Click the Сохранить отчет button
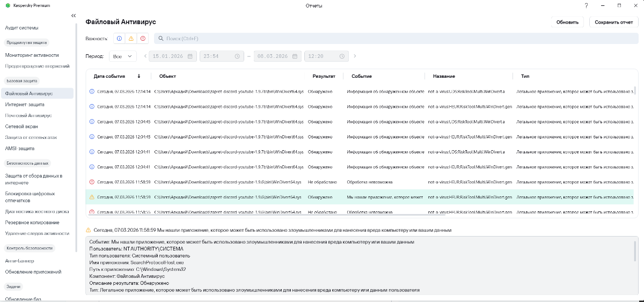Screen dimensions: 644x302 point(613,22)
